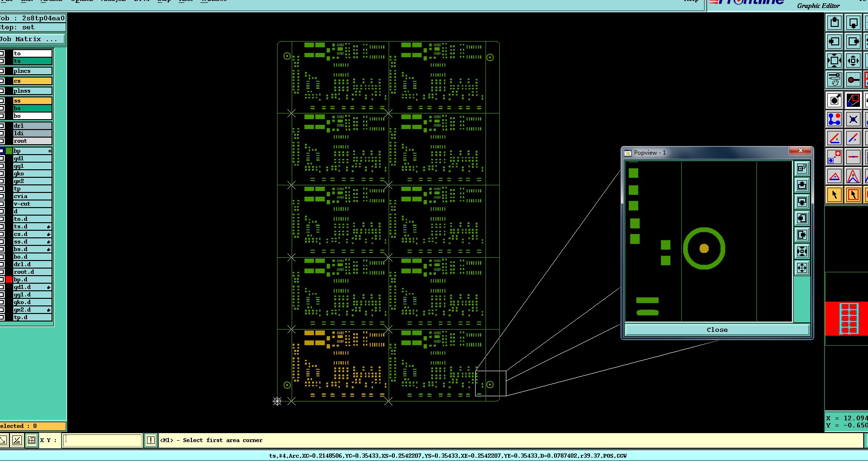Click the angle snap icon in bottom bar
The height and width of the screenshot is (461, 868).
click(x=17, y=440)
